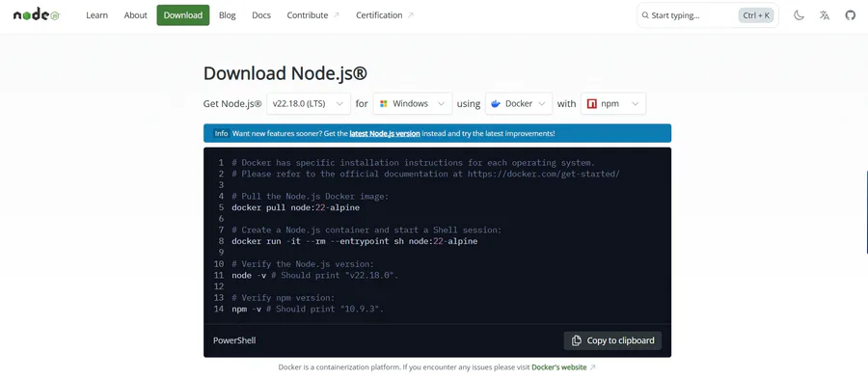Open the Windows platform dropdown
Screen dimensions: 868x379
413,103
